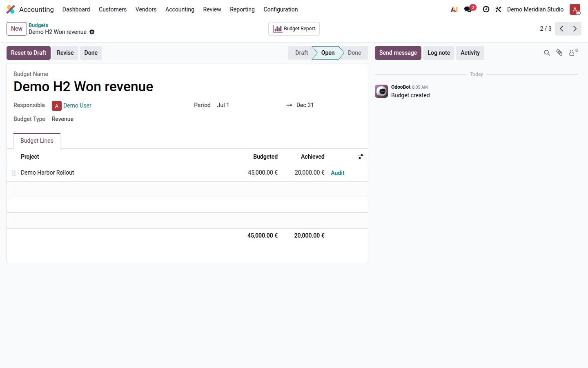Attach files with paperclip icon

tap(559, 53)
